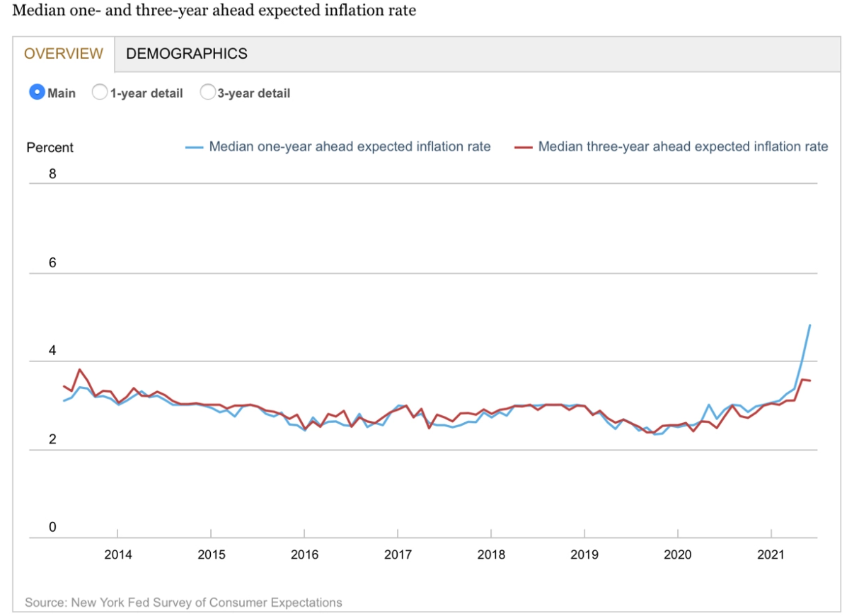Viewport: 859px width, 616px height.
Task: Switch to the OVERVIEW tab
Action: click(x=64, y=54)
